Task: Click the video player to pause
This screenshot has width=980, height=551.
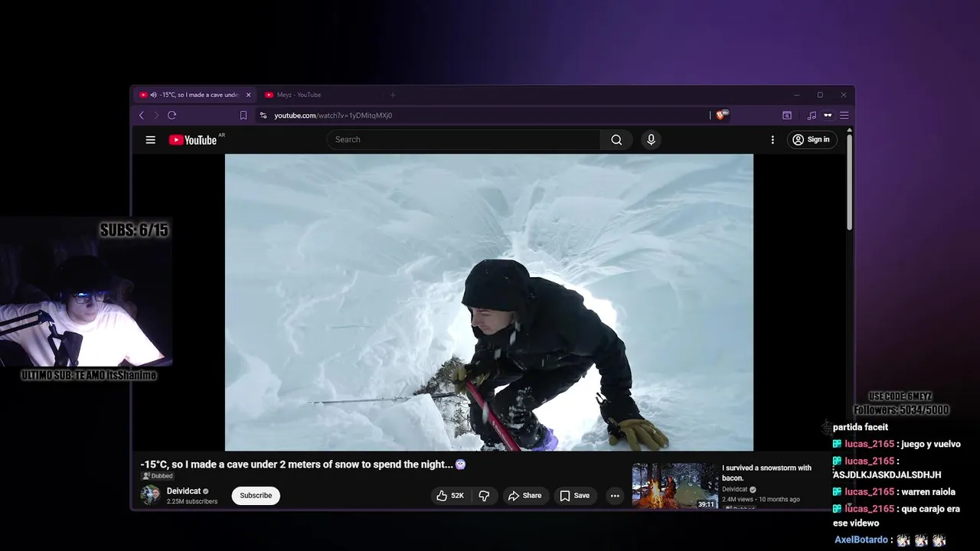Action: click(489, 302)
